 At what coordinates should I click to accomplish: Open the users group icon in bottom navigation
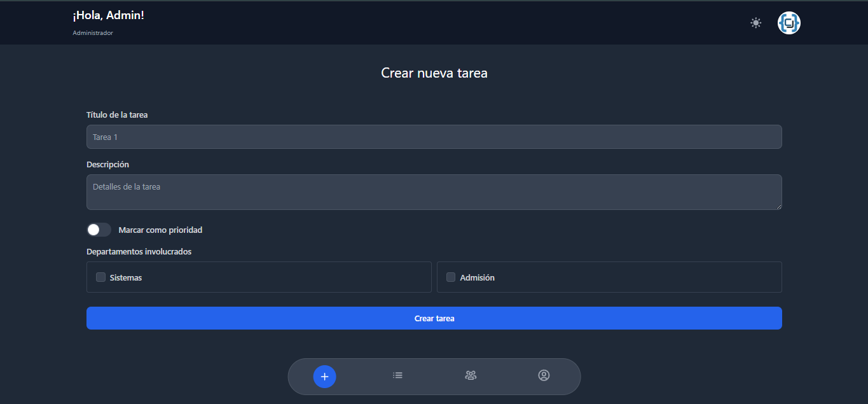[471, 375]
